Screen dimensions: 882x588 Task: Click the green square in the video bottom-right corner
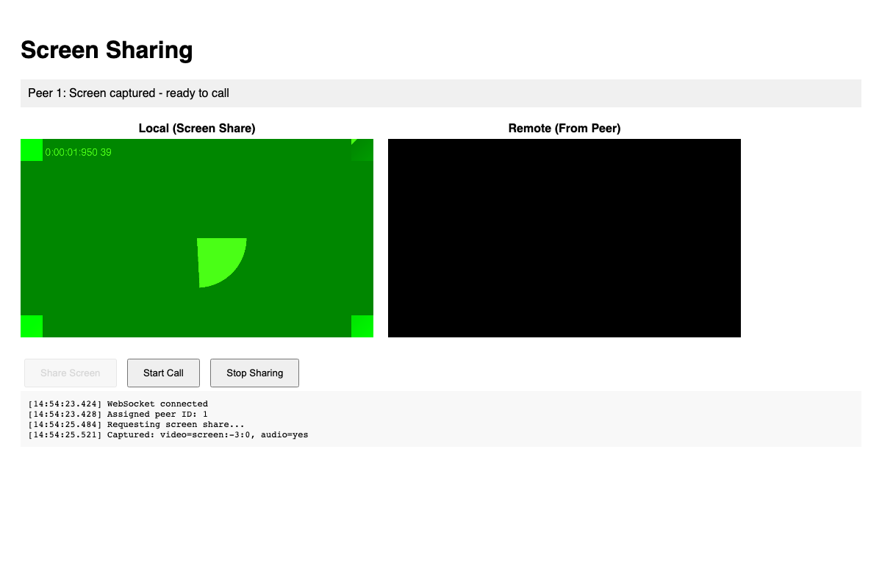pyautogui.click(x=361, y=326)
